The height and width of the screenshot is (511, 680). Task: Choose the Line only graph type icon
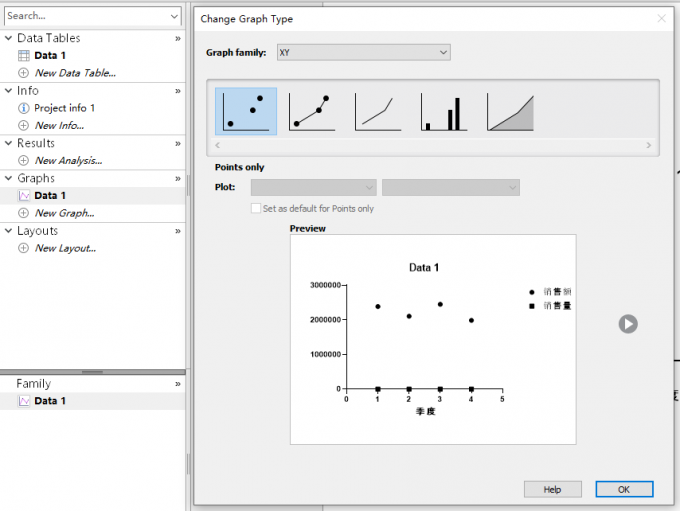377,111
